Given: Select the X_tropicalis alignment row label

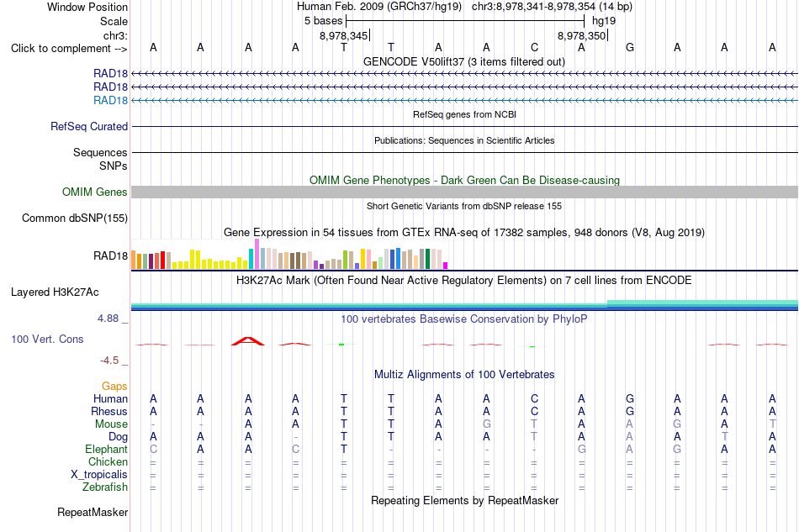Looking at the screenshot, I should (99, 475).
